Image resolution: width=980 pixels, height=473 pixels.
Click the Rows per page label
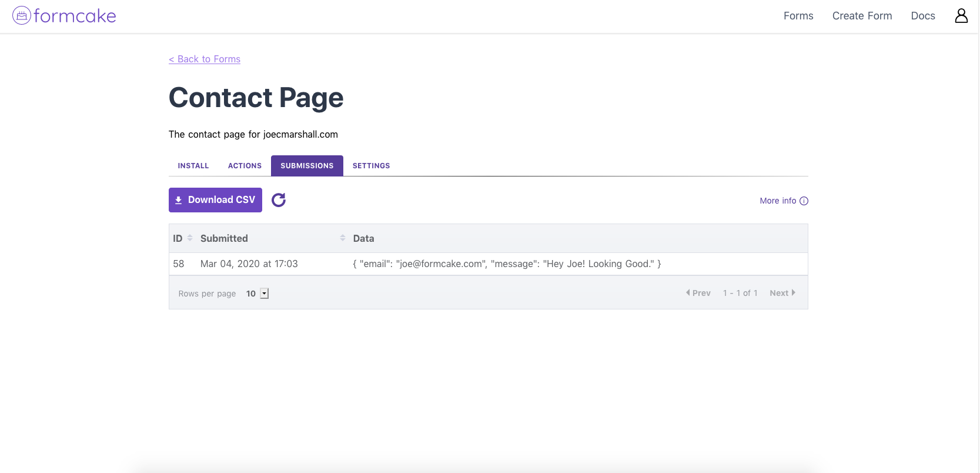pyautogui.click(x=207, y=294)
